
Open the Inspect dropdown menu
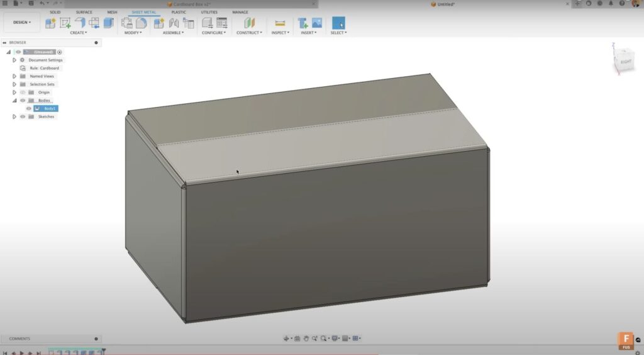(x=280, y=33)
